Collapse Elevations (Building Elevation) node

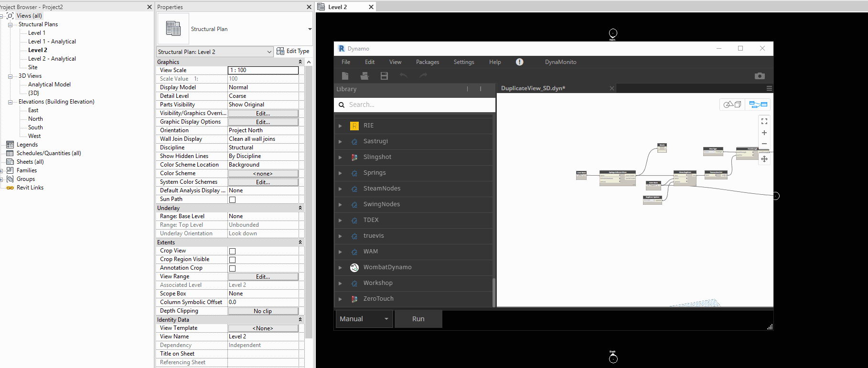click(10, 102)
